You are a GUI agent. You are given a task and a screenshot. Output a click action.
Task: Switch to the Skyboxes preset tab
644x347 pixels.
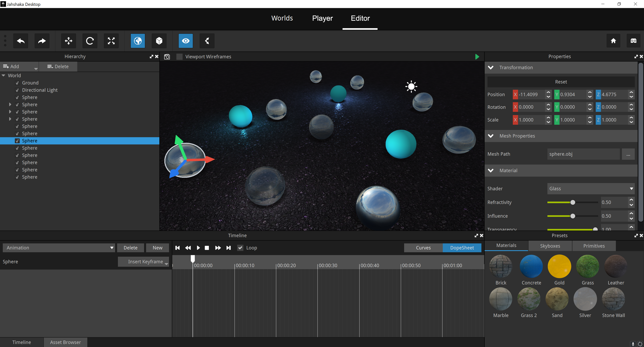pos(550,245)
